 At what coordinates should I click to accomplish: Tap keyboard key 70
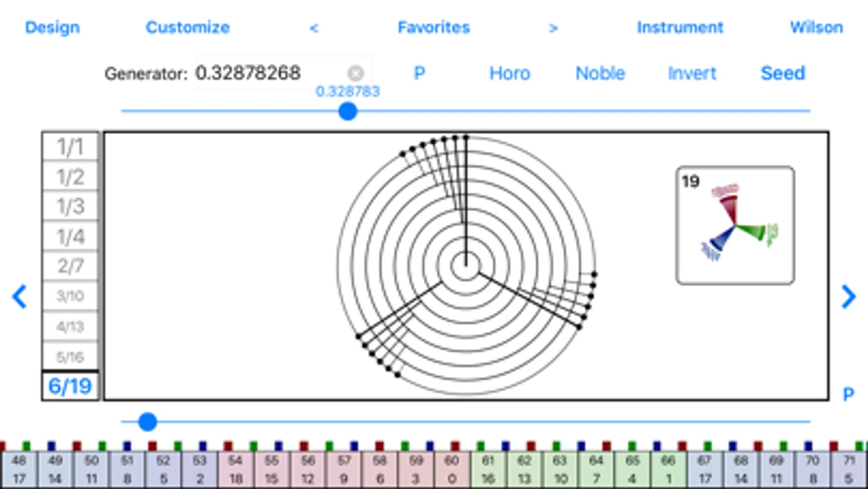(x=813, y=469)
